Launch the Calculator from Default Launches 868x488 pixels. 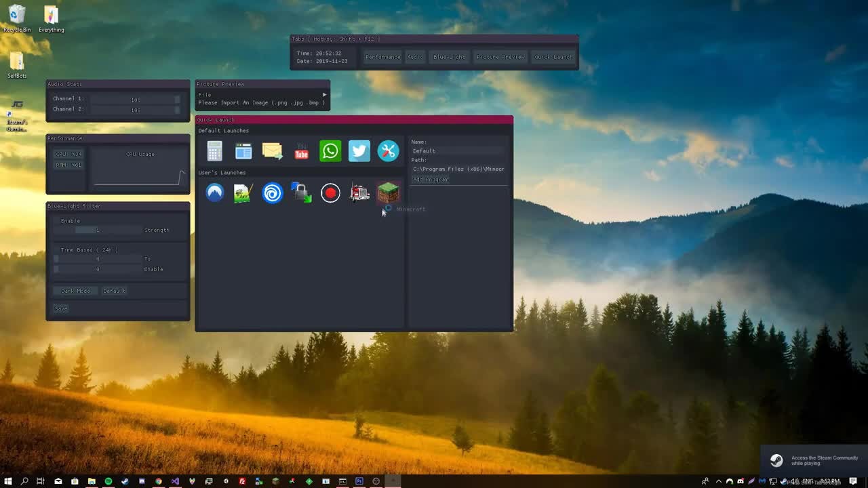[x=214, y=151]
